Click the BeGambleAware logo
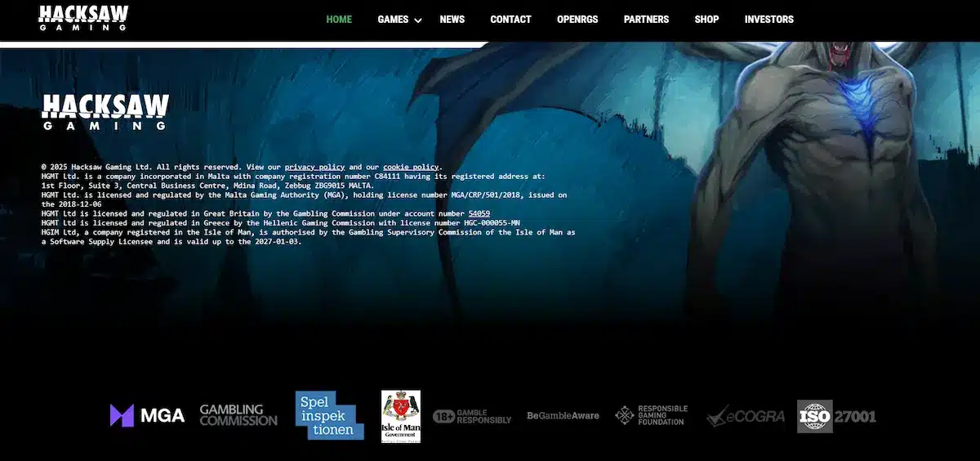The height and width of the screenshot is (461, 980). (563, 416)
